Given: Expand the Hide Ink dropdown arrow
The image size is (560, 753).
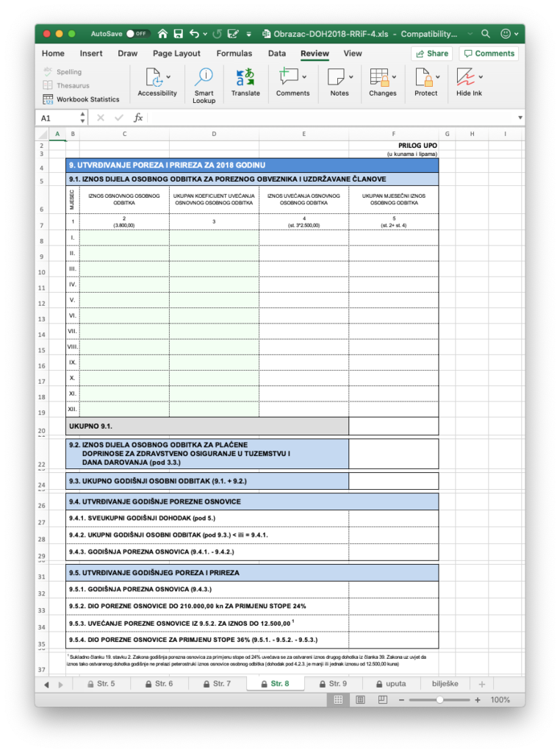Looking at the screenshot, I should 481,76.
